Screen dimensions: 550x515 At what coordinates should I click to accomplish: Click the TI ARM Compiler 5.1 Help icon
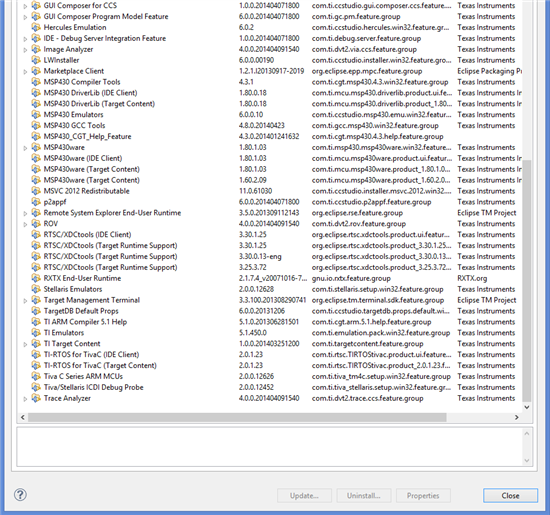coord(36,322)
